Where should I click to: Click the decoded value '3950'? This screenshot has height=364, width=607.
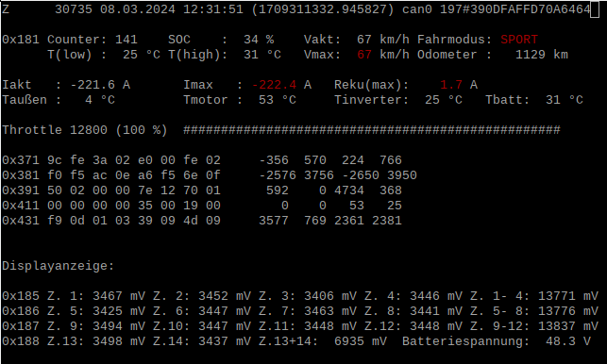(402, 175)
